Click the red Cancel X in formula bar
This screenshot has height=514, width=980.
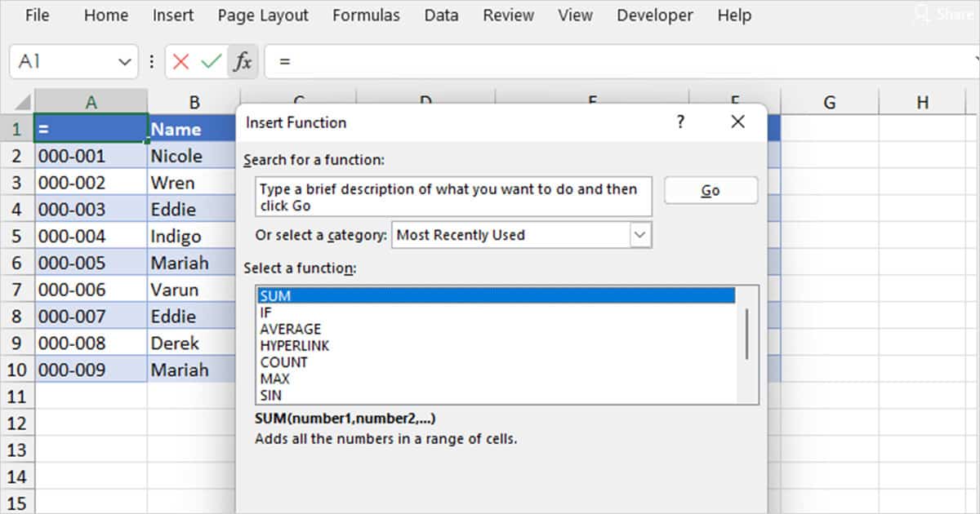pyautogui.click(x=181, y=61)
